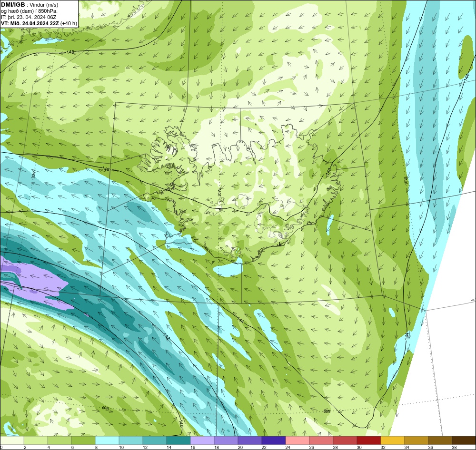Click the pale cream 0–2 m/s legend swatch

click(12, 440)
